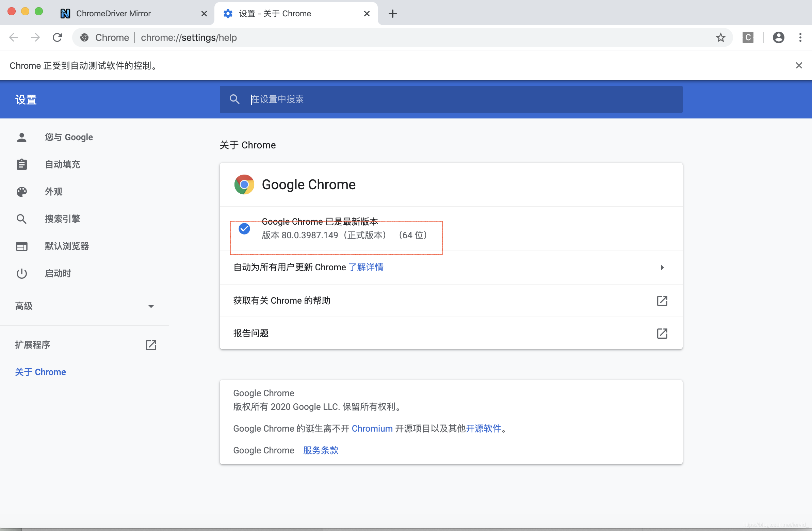Open Chrome's three-dot menu
Screen dimensions: 812x531
click(x=800, y=37)
